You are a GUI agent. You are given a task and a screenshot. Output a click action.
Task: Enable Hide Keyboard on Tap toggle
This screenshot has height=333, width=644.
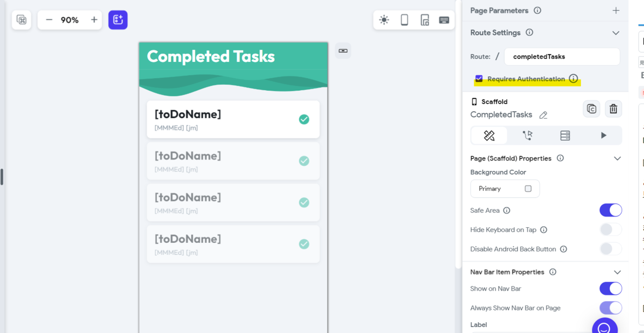tap(611, 229)
